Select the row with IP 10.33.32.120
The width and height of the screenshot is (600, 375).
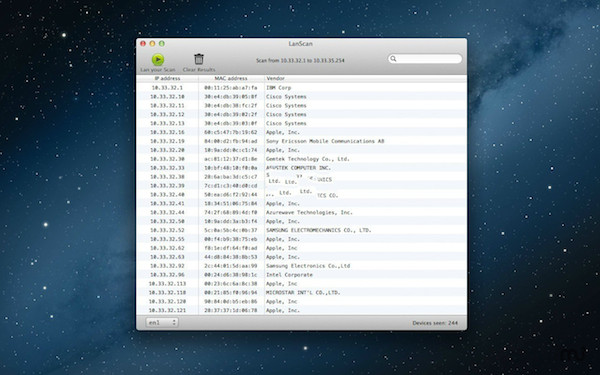pos(302,302)
